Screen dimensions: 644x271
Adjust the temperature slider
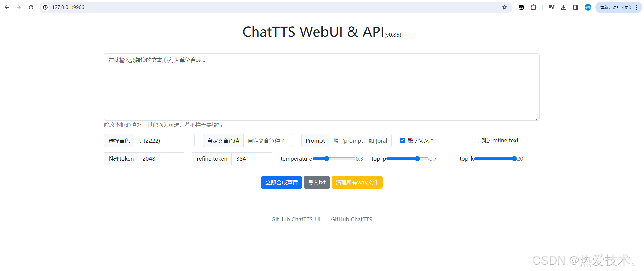[x=334, y=159]
